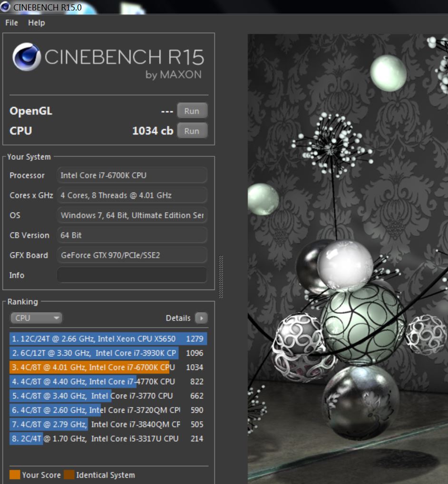Open the CPU ranking dropdown
This screenshot has width=448, height=484.
click(37, 318)
